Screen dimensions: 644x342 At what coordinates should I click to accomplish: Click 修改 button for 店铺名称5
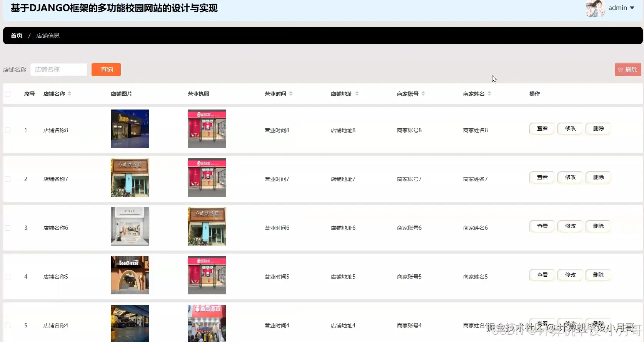(x=570, y=275)
